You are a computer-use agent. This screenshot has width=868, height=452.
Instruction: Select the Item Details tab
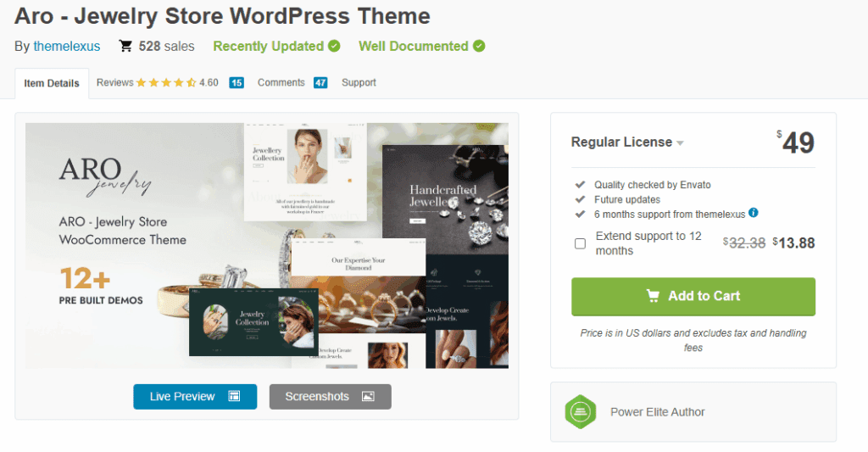pyautogui.click(x=52, y=83)
